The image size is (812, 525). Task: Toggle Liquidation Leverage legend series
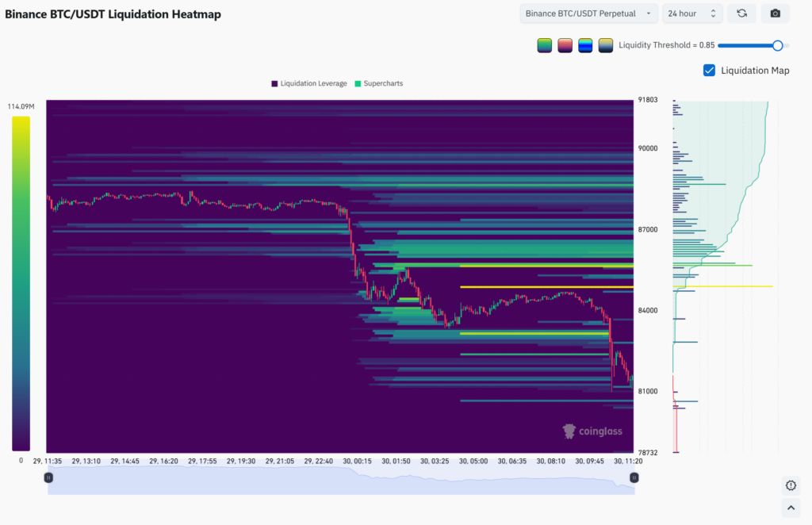[x=309, y=83]
